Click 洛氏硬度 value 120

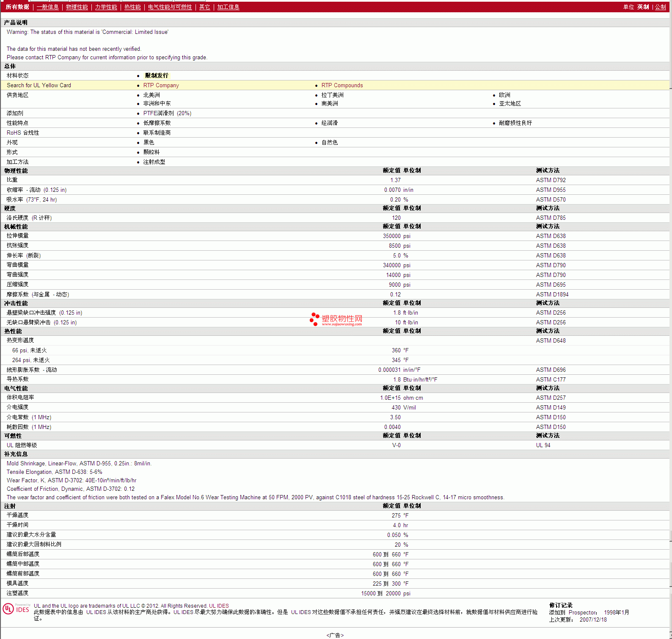(x=396, y=218)
